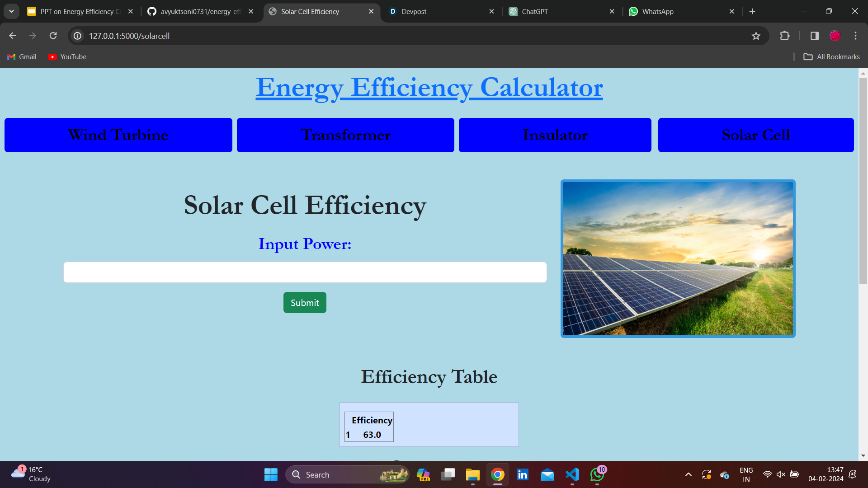
Task: Click the site information icon
Action: tap(78, 36)
